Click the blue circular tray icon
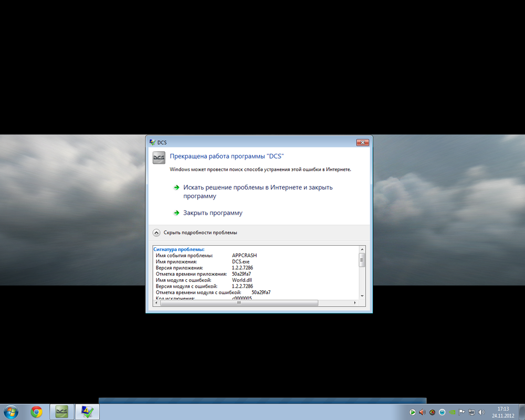 (442, 412)
